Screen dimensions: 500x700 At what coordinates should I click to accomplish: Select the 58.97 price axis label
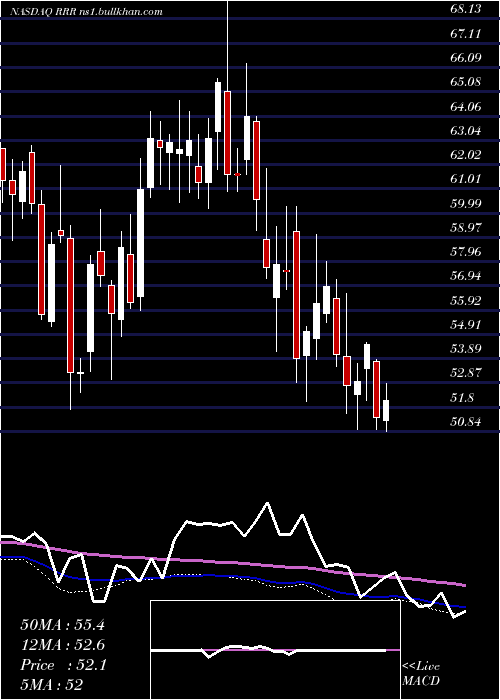(x=467, y=227)
